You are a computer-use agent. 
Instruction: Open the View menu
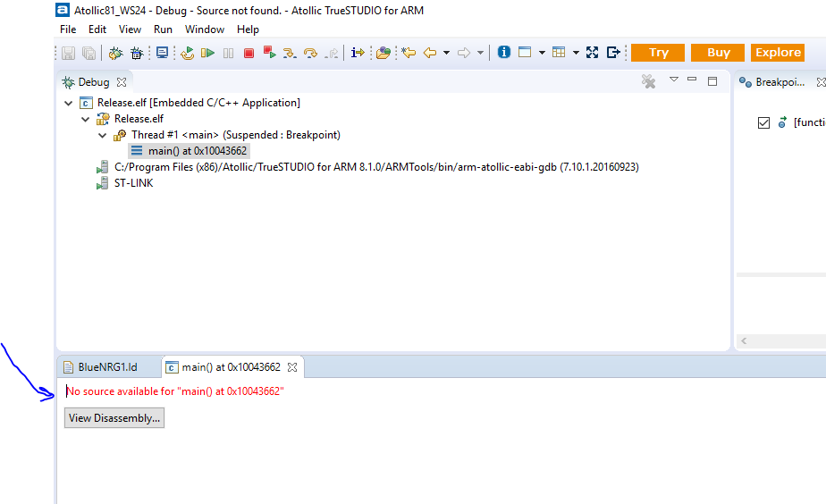click(130, 29)
